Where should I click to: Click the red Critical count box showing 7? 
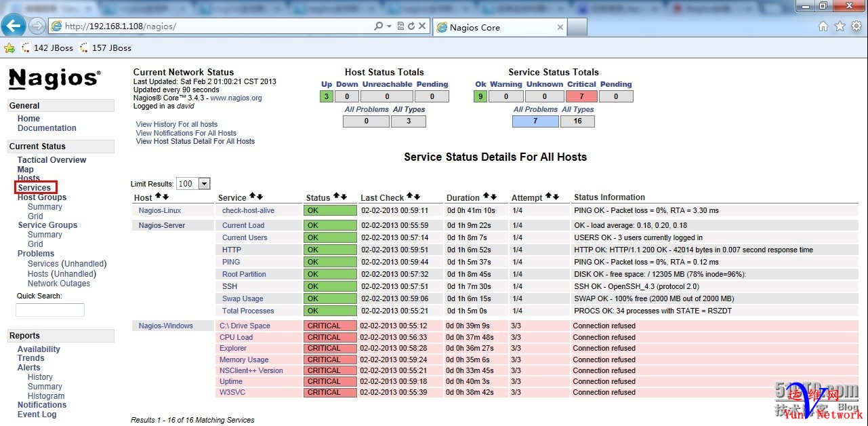(x=581, y=96)
